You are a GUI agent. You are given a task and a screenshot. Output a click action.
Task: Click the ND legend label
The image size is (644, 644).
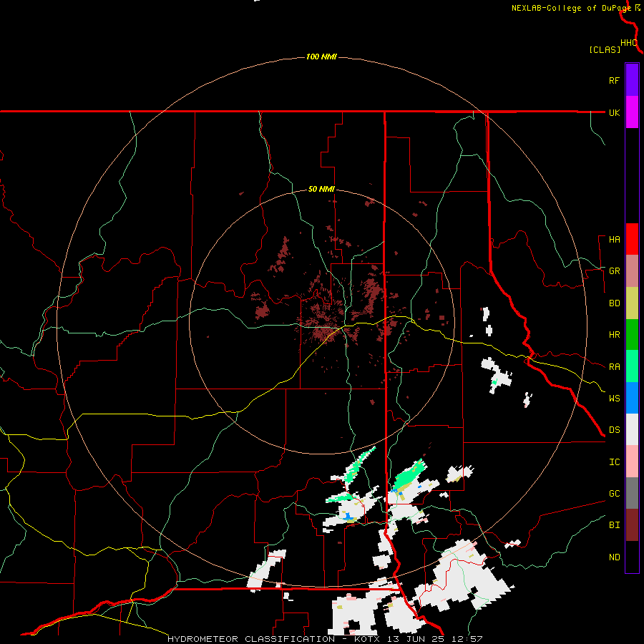coord(614,557)
